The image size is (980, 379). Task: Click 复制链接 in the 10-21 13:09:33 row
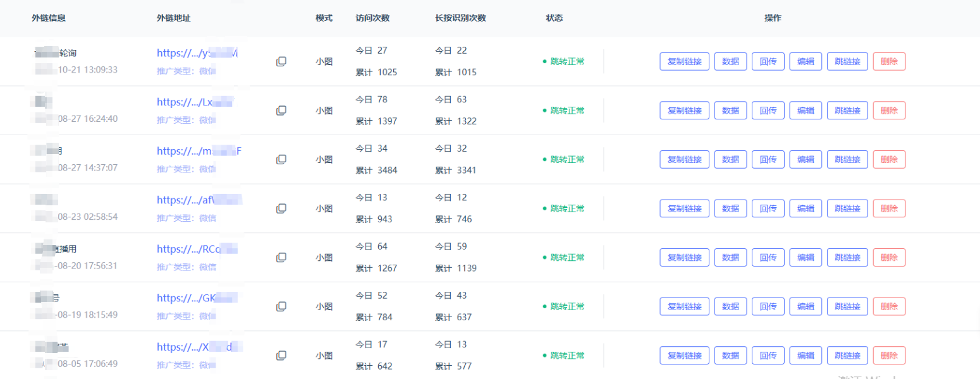click(x=684, y=61)
